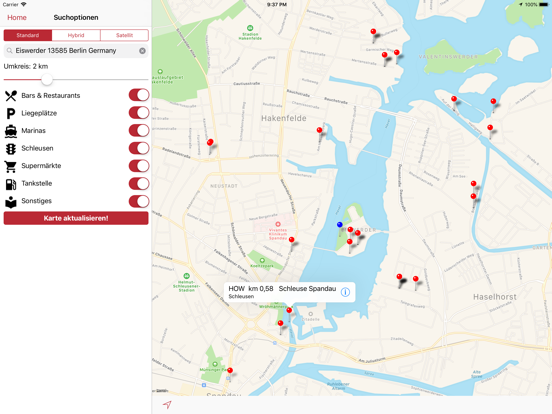Image resolution: width=552 pixels, height=414 pixels.
Task: Click the Suchoptionen title
Action: click(x=76, y=18)
